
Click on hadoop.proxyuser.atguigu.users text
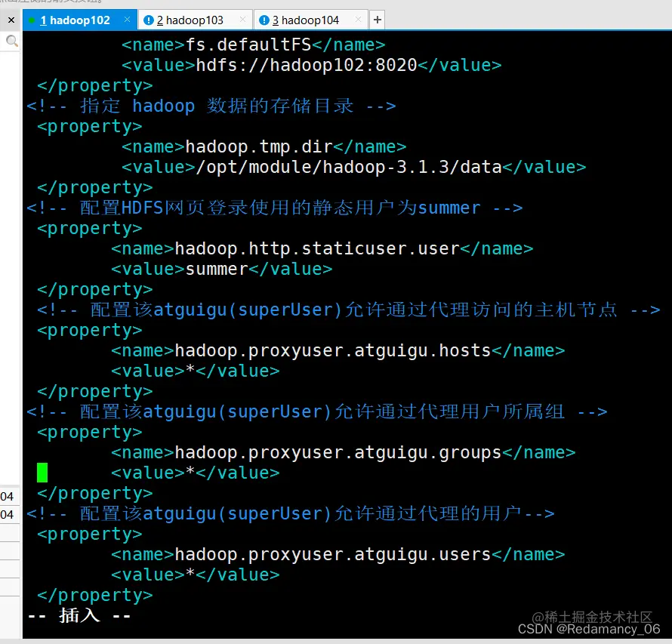tap(333, 554)
